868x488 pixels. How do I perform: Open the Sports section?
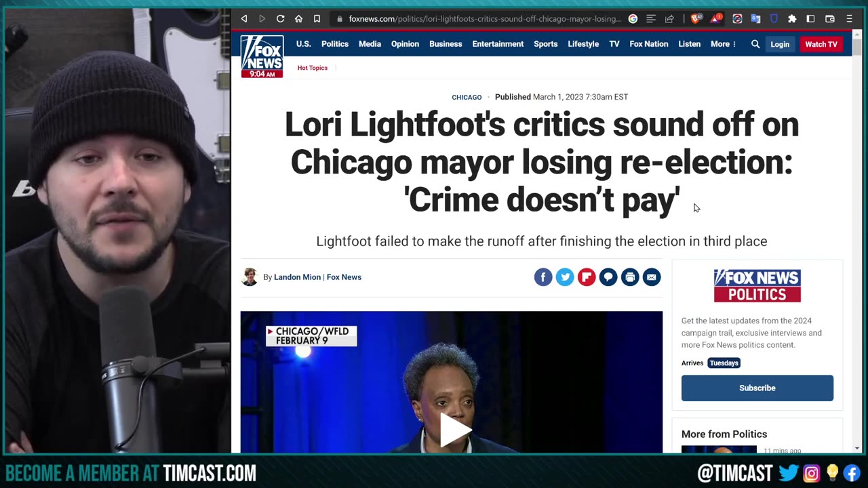(x=545, y=44)
